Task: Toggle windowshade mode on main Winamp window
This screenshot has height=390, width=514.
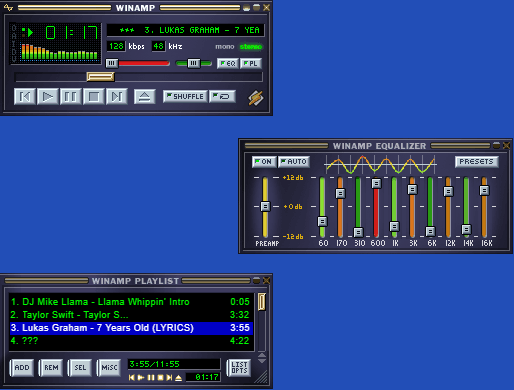Action: coord(256,7)
